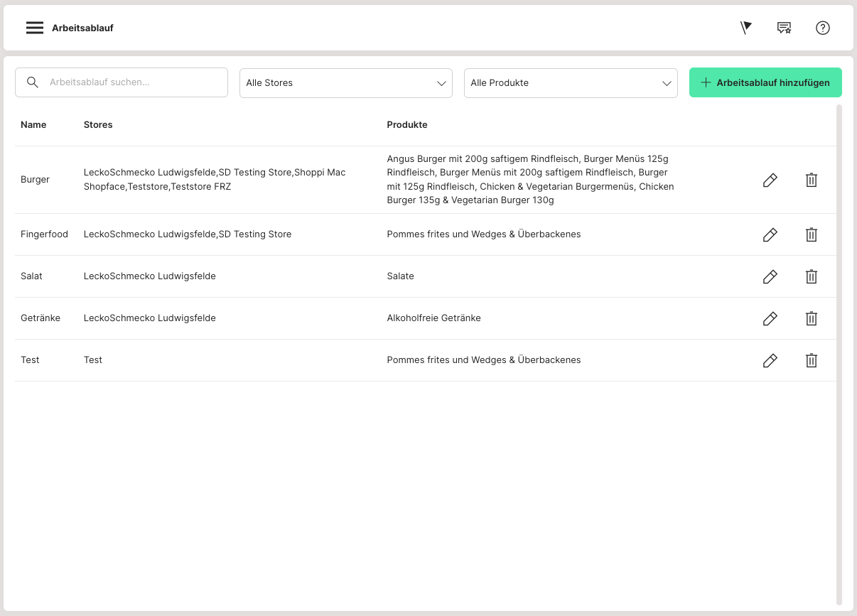Delete the Burger workflow
857x616 pixels.
pyautogui.click(x=811, y=180)
